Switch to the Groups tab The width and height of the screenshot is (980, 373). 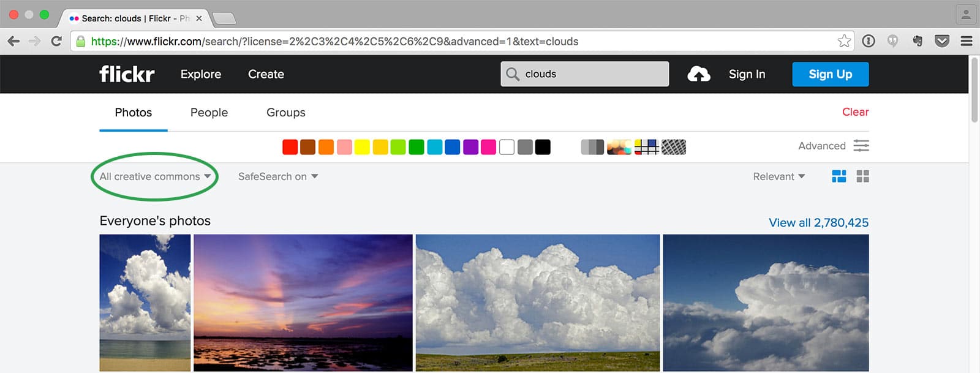click(285, 113)
